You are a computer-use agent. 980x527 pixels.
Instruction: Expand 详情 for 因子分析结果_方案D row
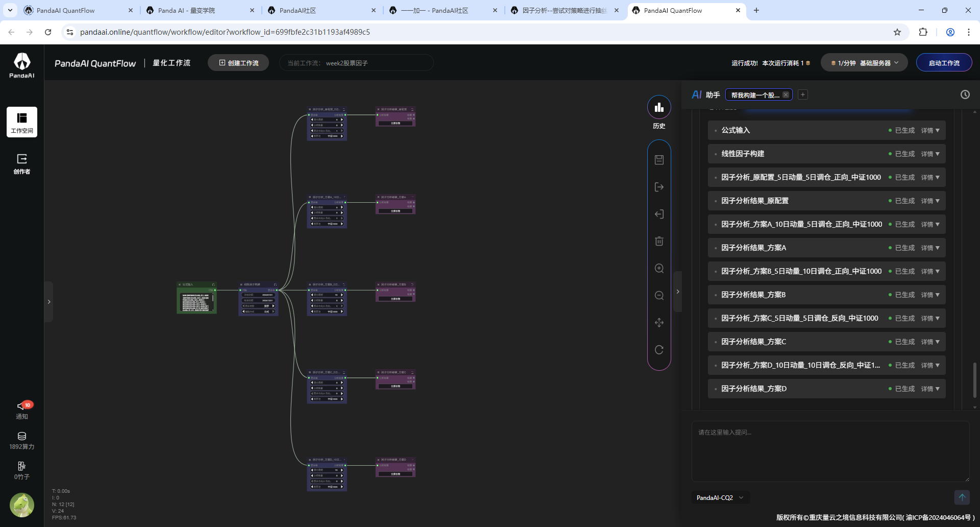(930, 389)
